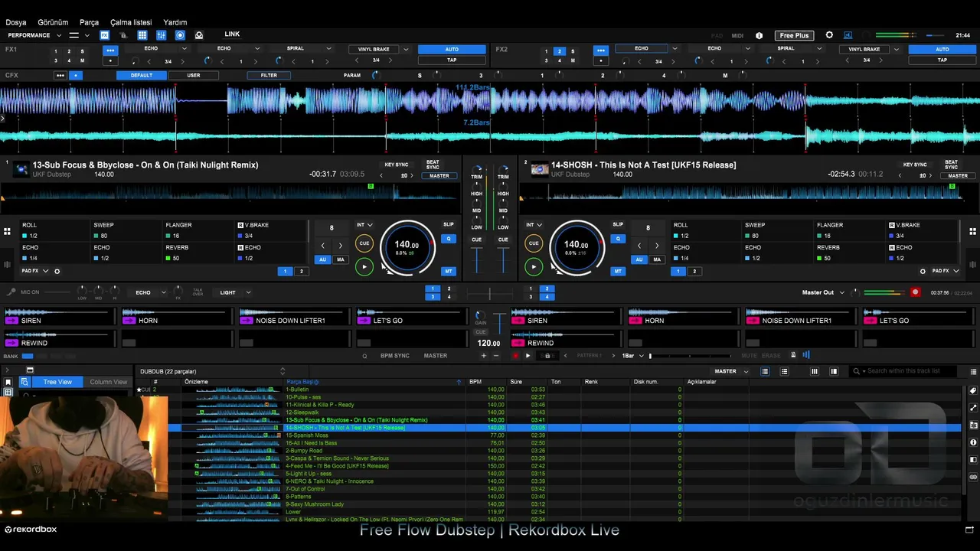Open the deck 1 pad mode grid icon

pyautogui.click(x=7, y=231)
